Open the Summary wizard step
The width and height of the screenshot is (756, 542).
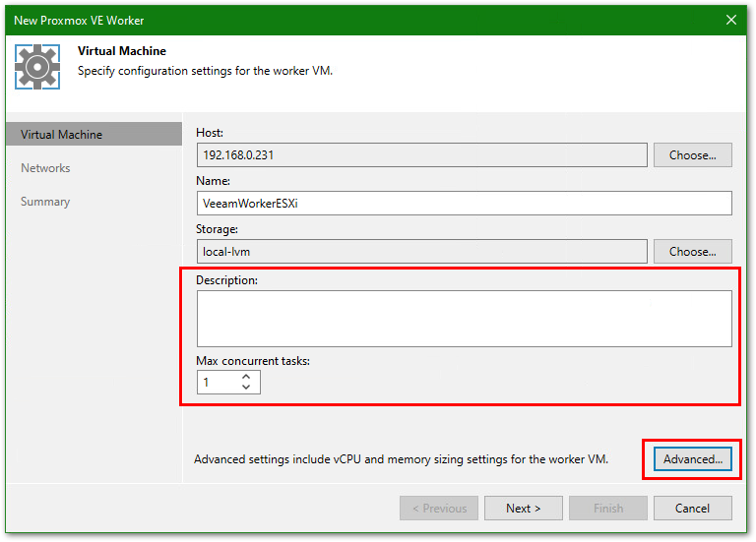coord(45,202)
